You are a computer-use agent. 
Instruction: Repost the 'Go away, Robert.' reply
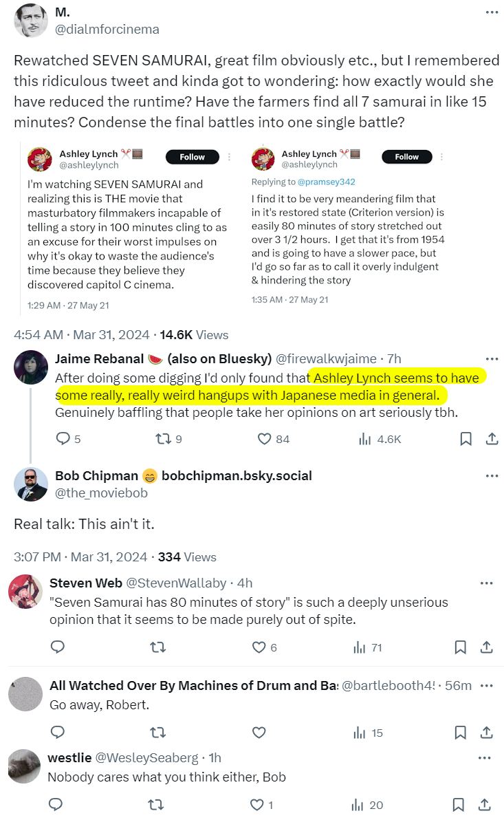157,733
